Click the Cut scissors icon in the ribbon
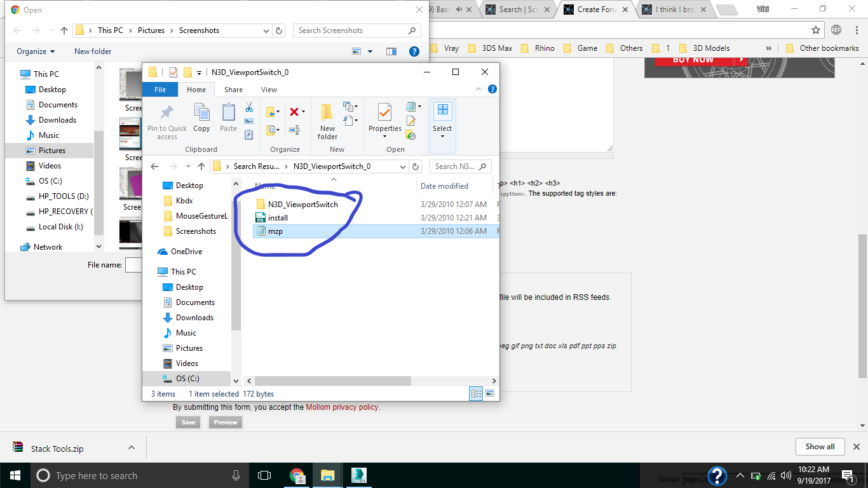868x488 pixels. pos(249,109)
